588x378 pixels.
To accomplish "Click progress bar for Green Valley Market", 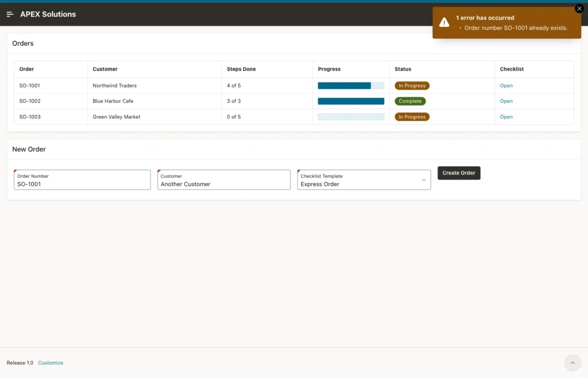I will click(x=351, y=117).
